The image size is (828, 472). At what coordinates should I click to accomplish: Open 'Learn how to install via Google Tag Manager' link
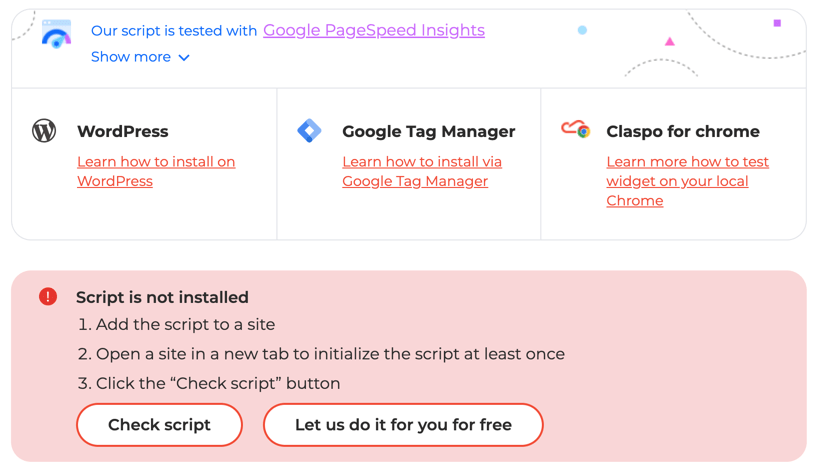422,171
